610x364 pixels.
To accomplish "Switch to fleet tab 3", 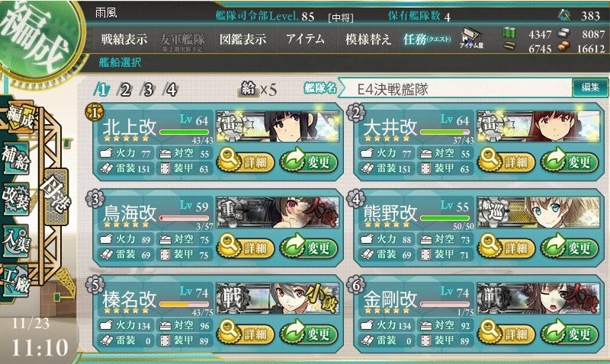I will pyautogui.click(x=148, y=90).
